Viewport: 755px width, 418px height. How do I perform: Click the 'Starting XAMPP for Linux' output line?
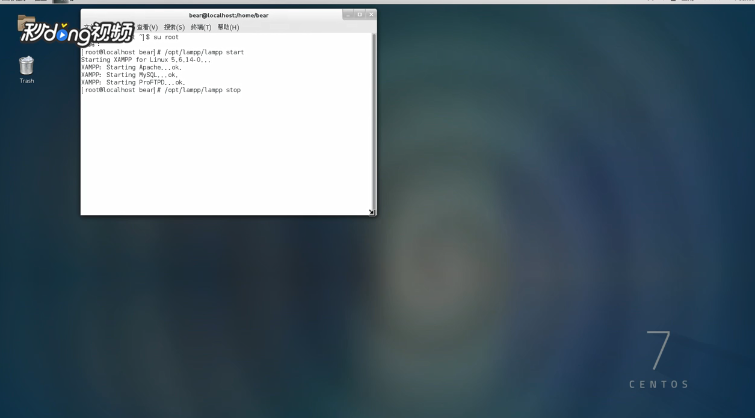pyautogui.click(x=146, y=60)
